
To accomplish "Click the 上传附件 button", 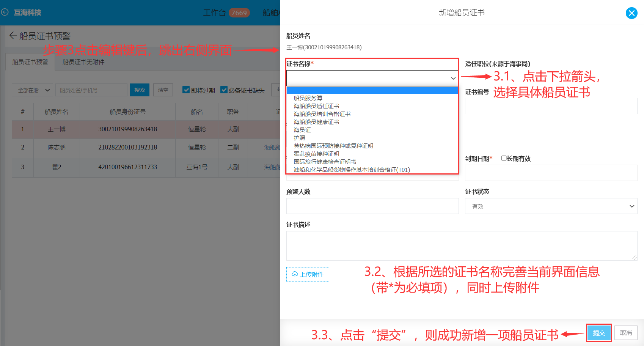I will [x=308, y=274].
